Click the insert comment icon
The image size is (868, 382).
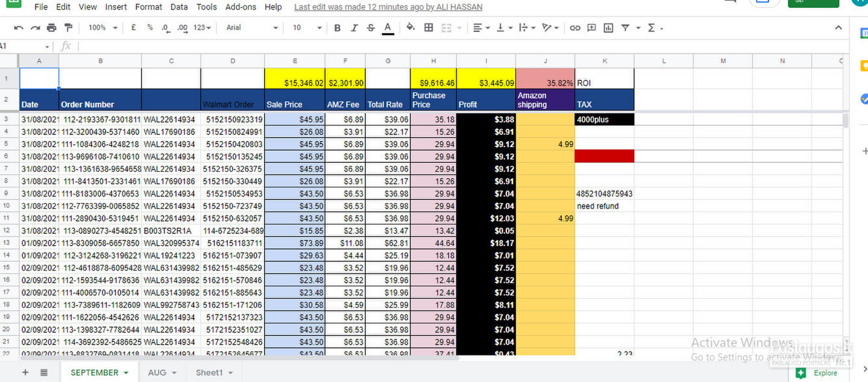[591, 28]
